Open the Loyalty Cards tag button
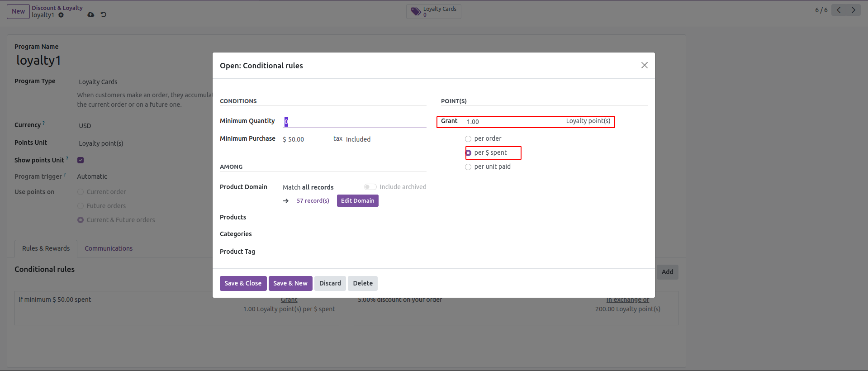This screenshot has width=868, height=371. (x=433, y=11)
